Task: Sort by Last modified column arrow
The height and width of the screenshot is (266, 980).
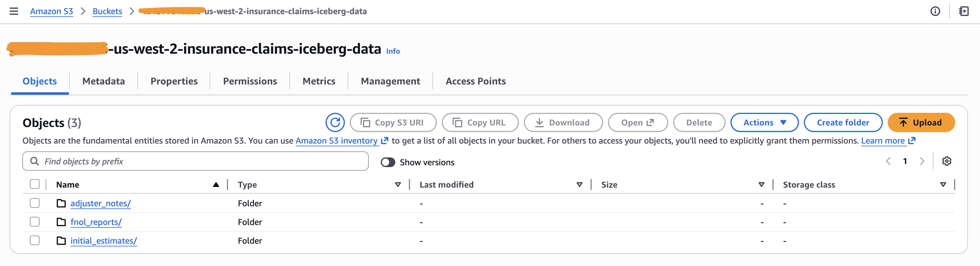Action: coord(579,185)
